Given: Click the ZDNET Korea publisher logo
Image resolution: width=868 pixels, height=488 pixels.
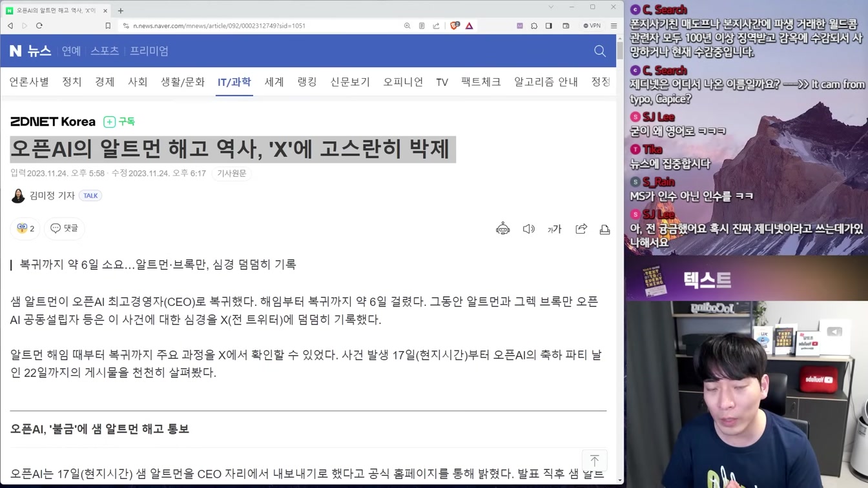Looking at the screenshot, I should click(x=53, y=121).
